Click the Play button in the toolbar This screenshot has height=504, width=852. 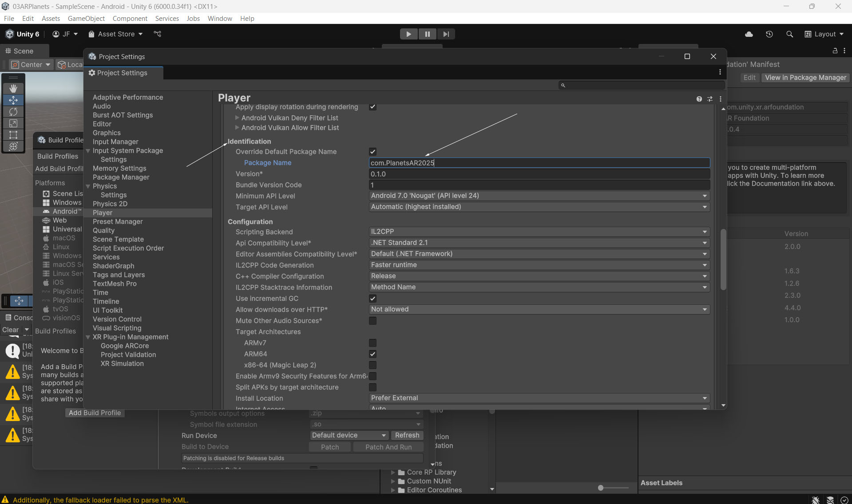click(408, 34)
